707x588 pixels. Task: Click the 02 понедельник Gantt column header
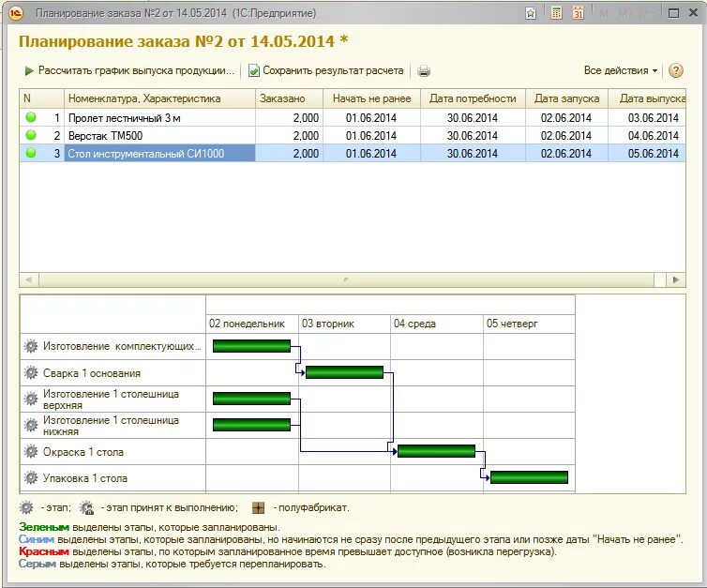(252, 324)
